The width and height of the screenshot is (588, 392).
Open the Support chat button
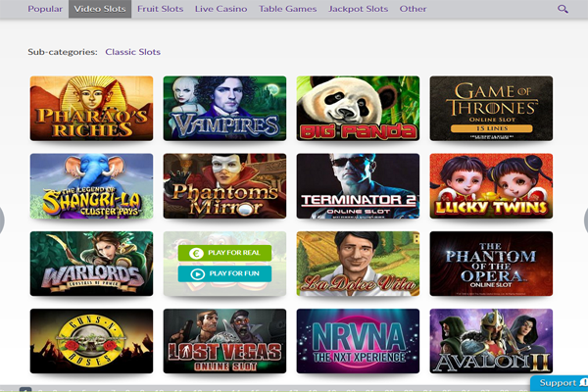560,383
